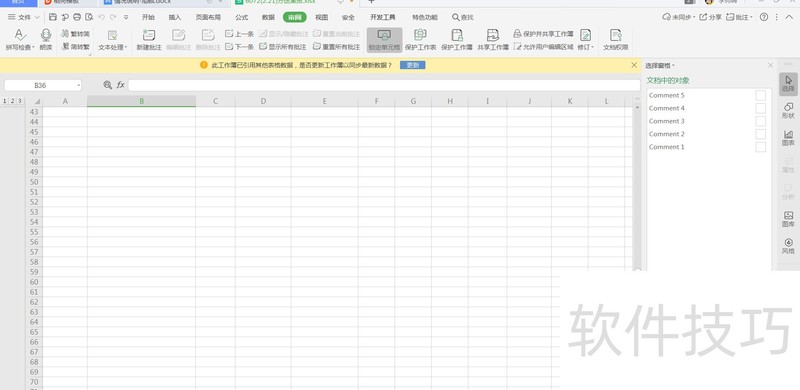Click the Print icon in quick access toolbar
This screenshot has width=800, height=390.
coord(77,17)
